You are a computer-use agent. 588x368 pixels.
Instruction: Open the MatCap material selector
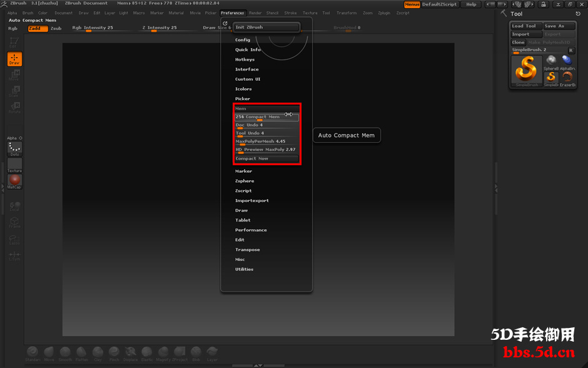pyautogui.click(x=14, y=182)
